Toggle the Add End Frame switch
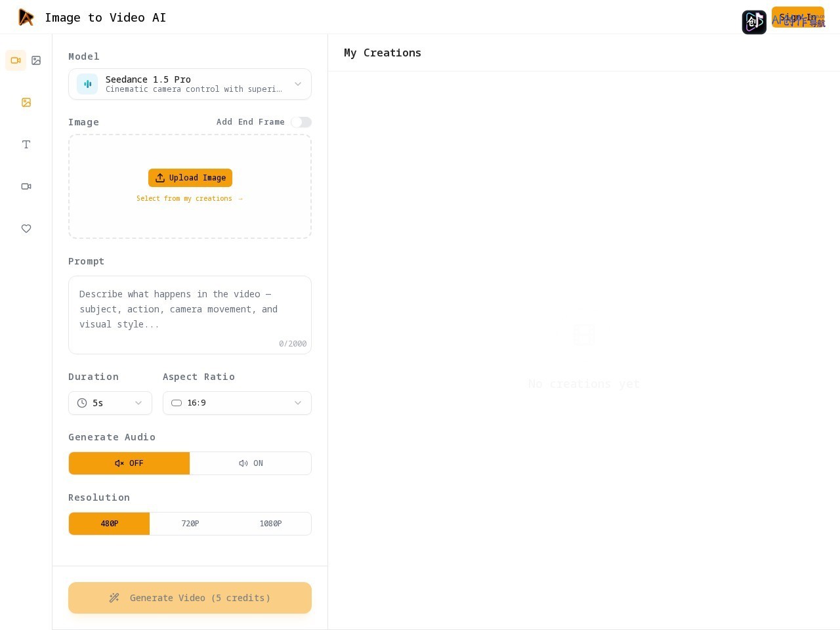 (301, 122)
